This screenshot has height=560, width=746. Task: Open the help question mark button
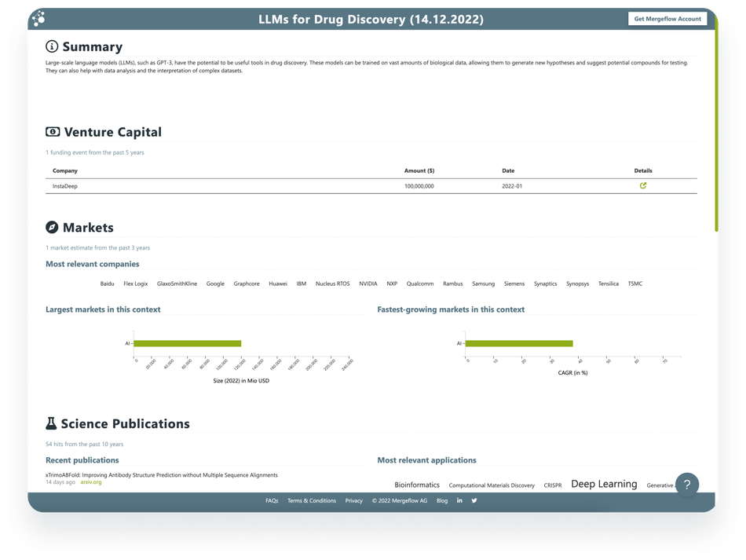point(686,485)
